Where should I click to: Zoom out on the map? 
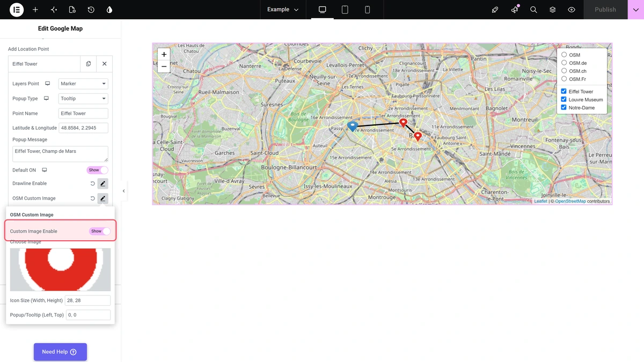pyautogui.click(x=164, y=67)
